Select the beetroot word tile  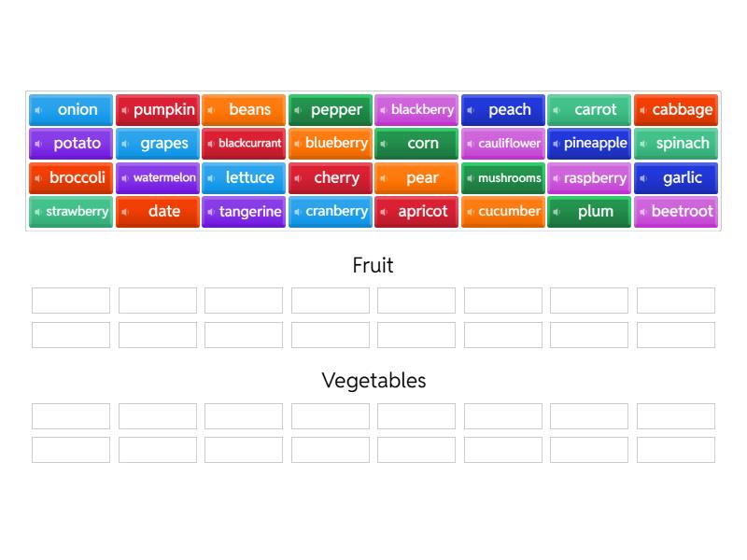[x=675, y=212]
